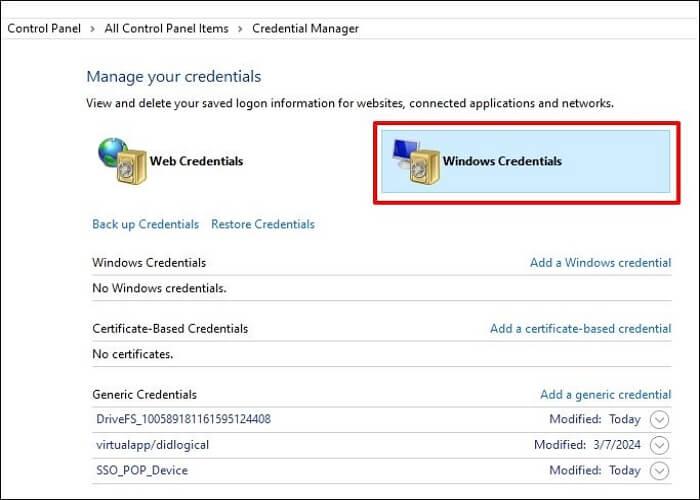Add a Windows credential
Viewport: 700px width, 500px height.
tap(600, 263)
